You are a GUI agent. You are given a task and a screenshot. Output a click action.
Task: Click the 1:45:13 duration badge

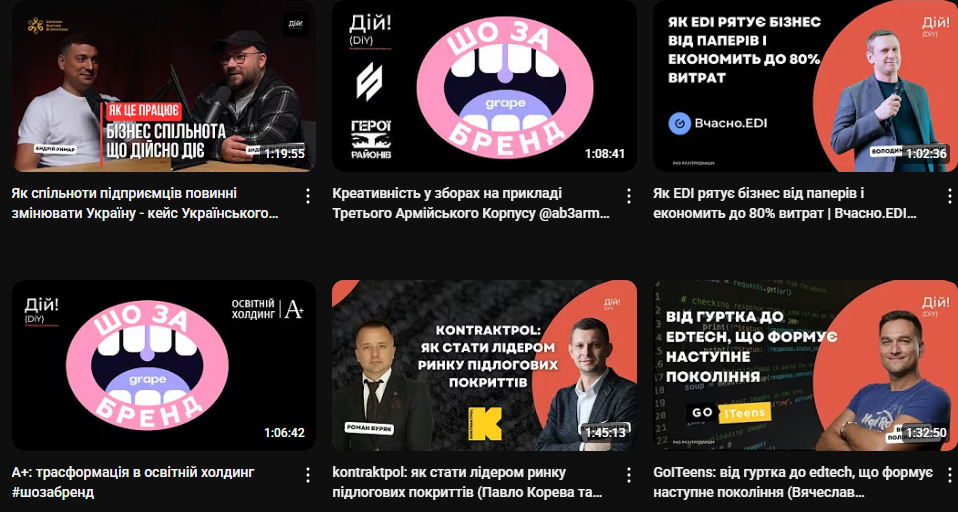(x=605, y=433)
